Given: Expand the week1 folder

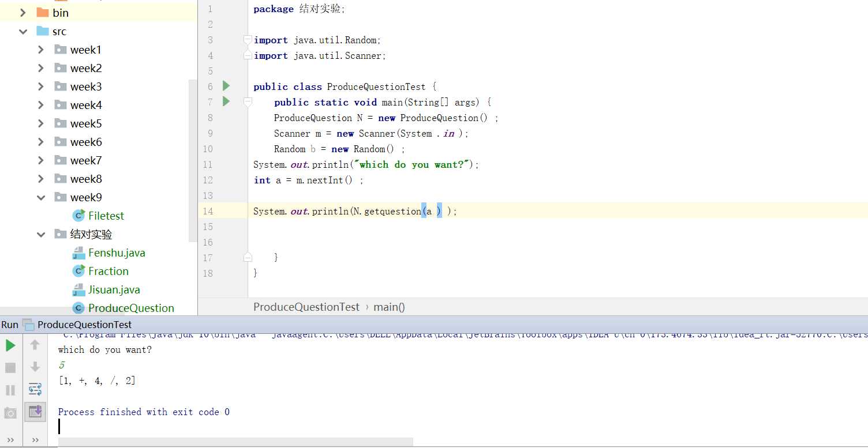Looking at the screenshot, I should [40, 50].
